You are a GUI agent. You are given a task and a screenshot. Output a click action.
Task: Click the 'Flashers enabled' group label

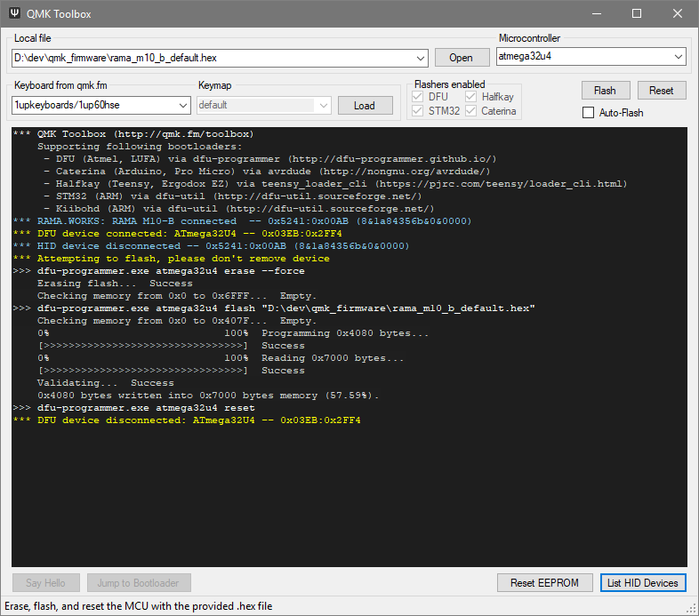click(x=450, y=84)
